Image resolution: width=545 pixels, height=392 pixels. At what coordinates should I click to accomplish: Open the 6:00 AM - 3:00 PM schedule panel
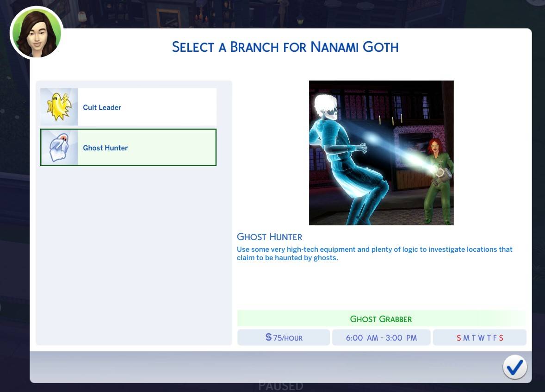pos(381,337)
